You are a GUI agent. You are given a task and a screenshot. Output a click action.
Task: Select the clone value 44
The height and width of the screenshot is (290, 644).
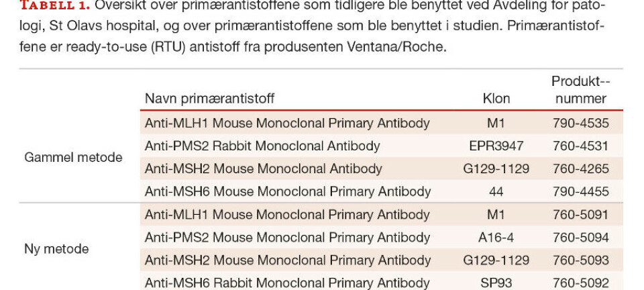(496, 192)
